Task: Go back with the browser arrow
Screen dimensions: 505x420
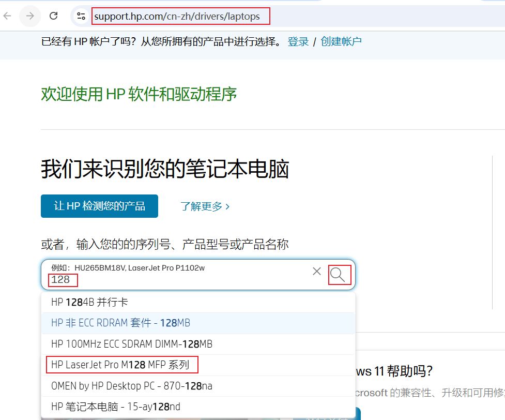Action: click(x=7, y=16)
